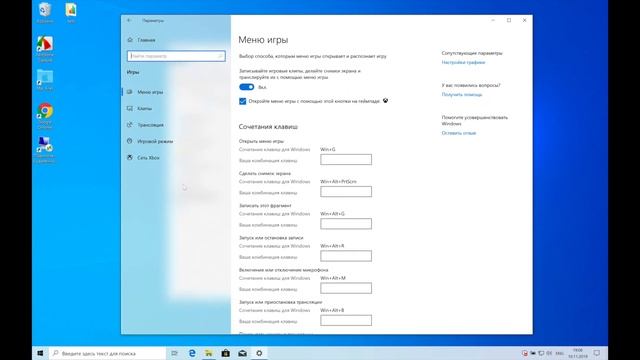Open the Windows Start menu

point(40,353)
